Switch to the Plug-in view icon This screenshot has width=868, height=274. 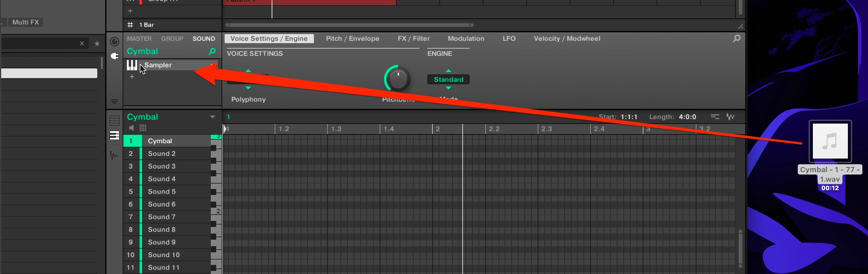[114, 56]
